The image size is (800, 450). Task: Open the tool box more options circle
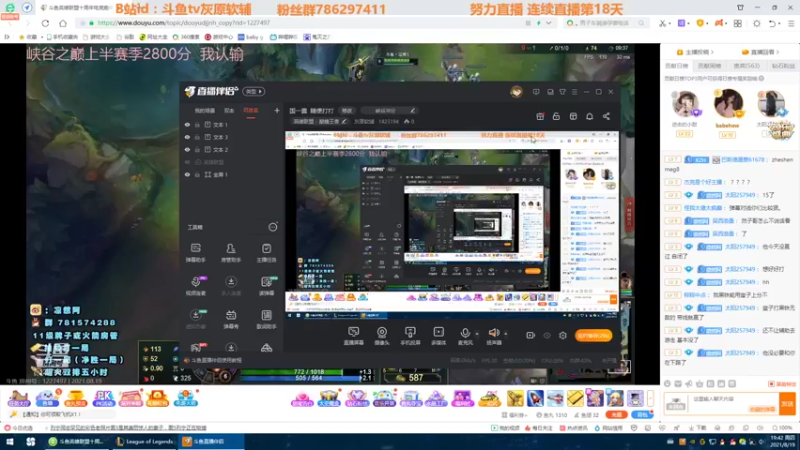pos(273,227)
